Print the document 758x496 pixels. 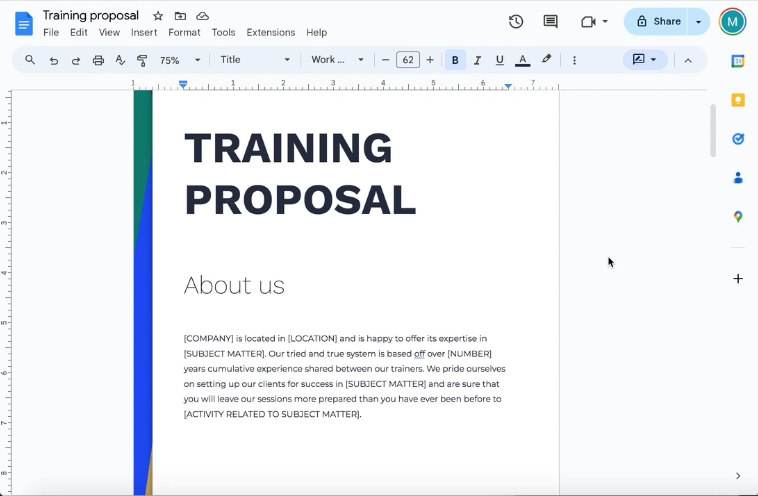pyautogui.click(x=98, y=60)
